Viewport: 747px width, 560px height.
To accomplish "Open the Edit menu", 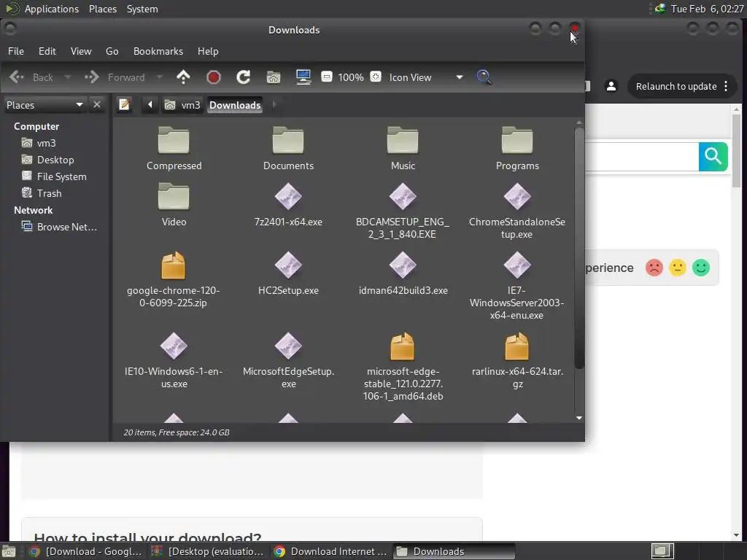I will point(47,51).
